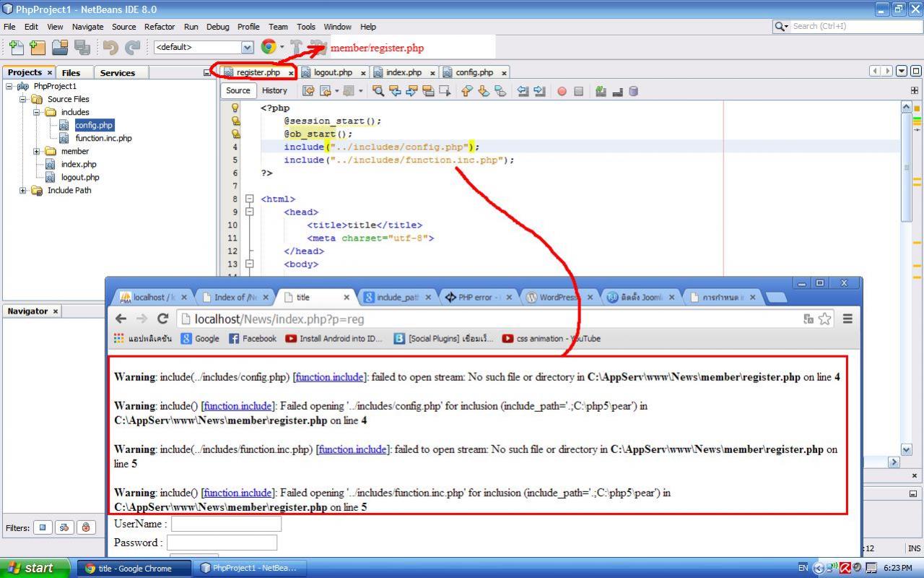The width and height of the screenshot is (924, 578).
Task: Run project with the Chrome browser icon
Action: pos(269,47)
